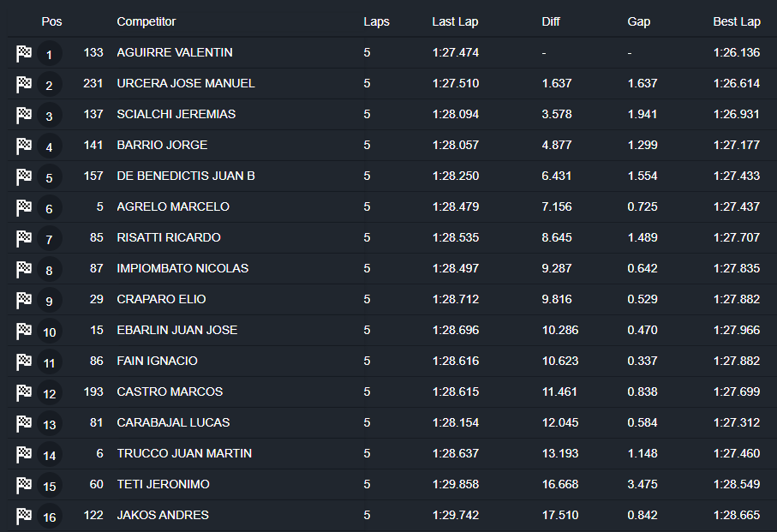The height and width of the screenshot is (532, 777).
Task: Sort by the Best Lap column header
Action: point(736,21)
